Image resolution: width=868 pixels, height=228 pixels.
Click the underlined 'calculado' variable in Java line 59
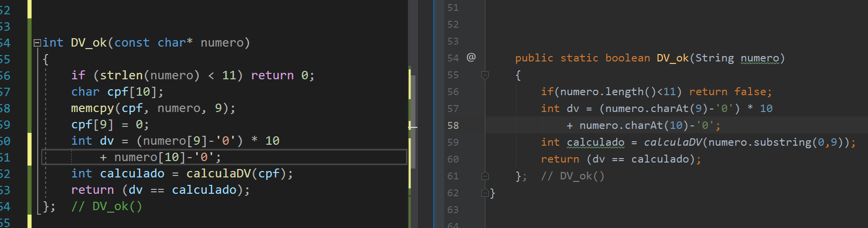pos(595,142)
